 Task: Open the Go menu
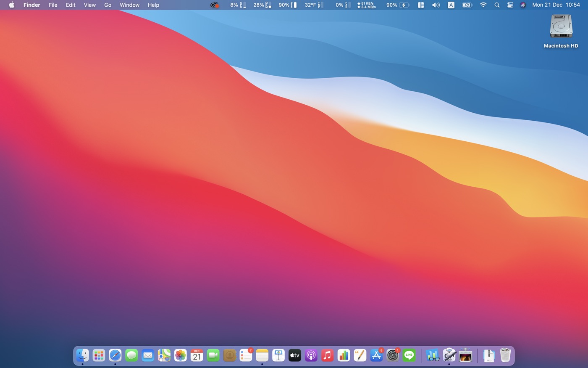[108, 5]
